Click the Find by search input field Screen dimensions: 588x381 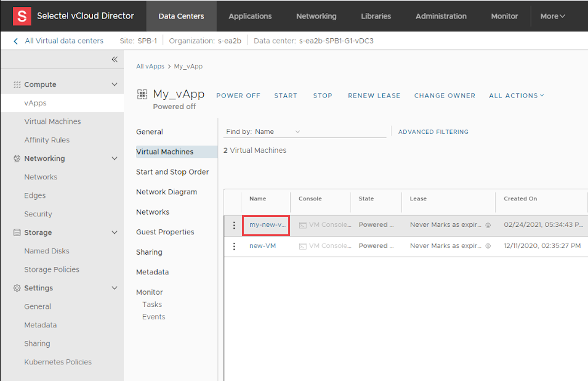(x=345, y=132)
